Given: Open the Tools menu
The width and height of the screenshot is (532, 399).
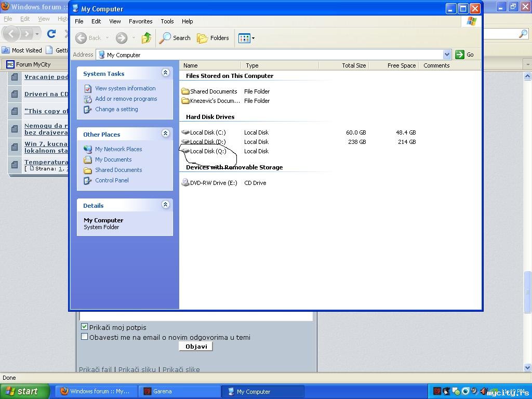Looking at the screenshot, I should [x=167, y=21].
